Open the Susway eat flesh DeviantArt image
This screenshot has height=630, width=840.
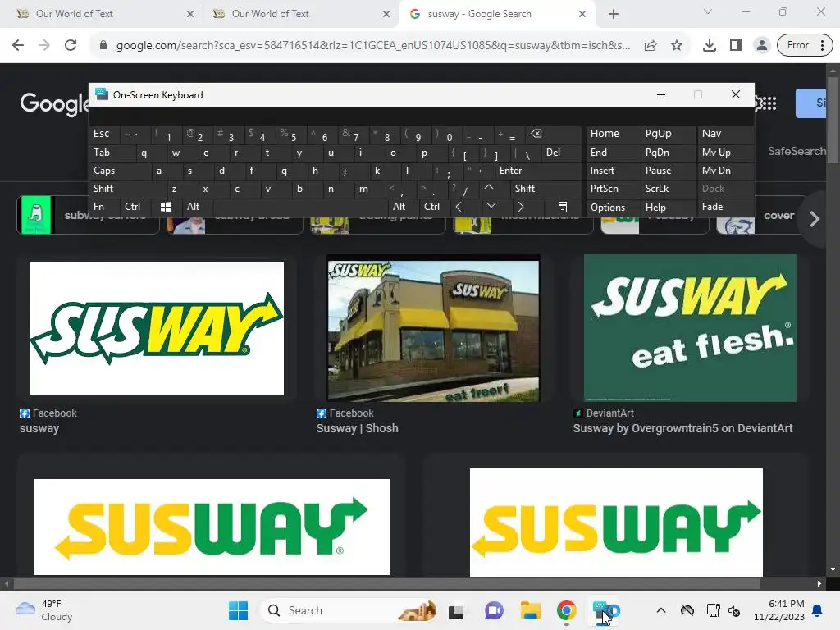(x=690, y=328)
